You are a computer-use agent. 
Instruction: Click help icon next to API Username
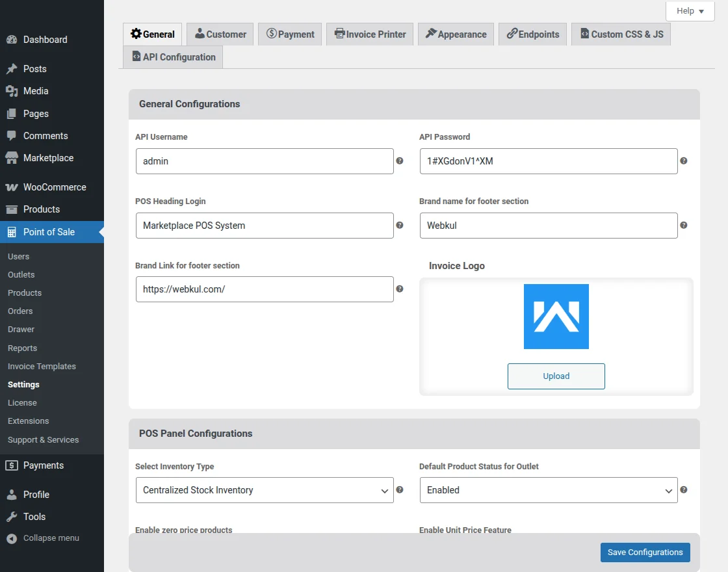pos(399,161)
